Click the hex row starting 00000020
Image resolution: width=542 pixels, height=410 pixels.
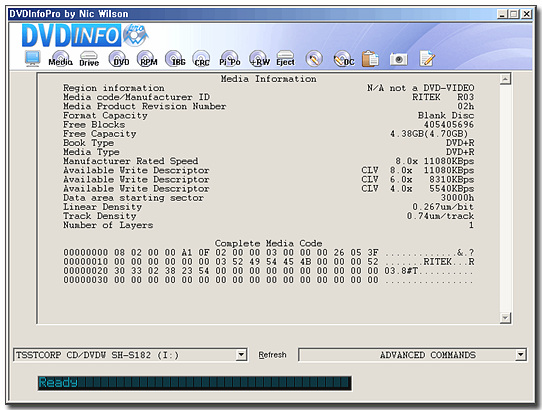269,271
